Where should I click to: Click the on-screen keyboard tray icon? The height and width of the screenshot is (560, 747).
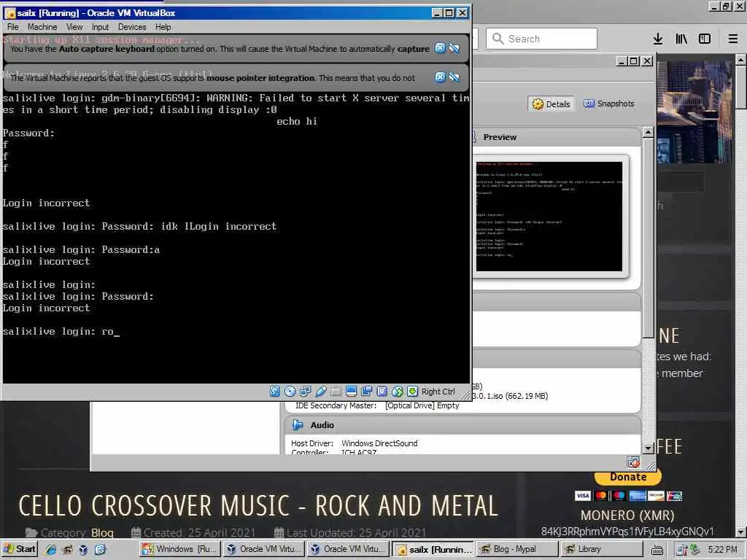point(657,550)
